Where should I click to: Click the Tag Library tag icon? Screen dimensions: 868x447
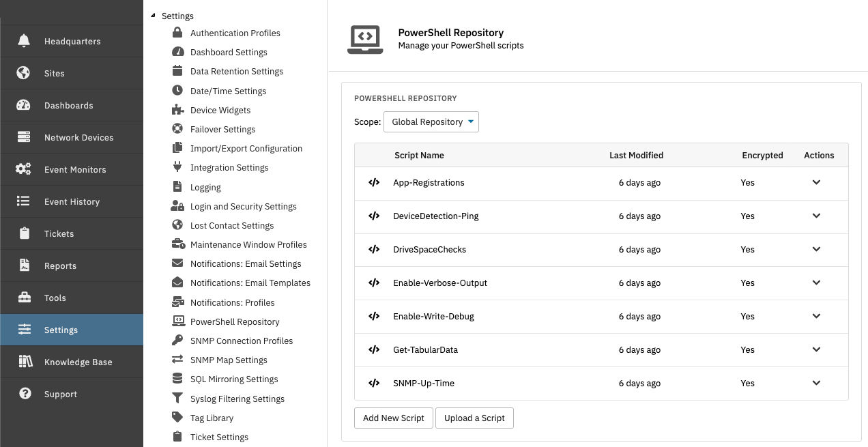(177, 418)
